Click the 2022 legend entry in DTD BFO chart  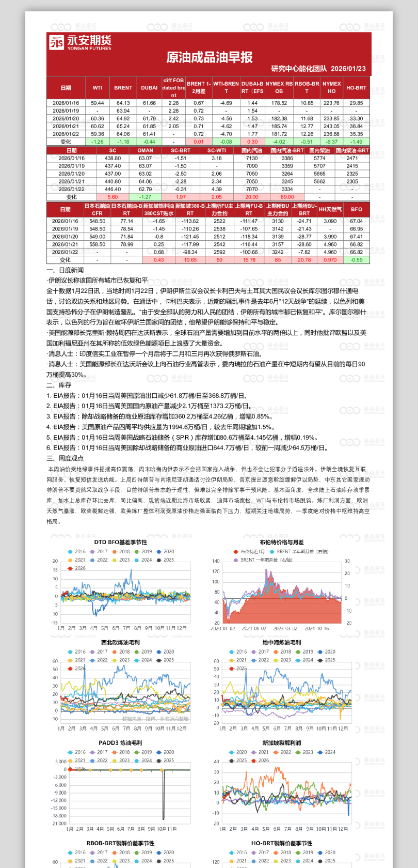tap(99, 560)
